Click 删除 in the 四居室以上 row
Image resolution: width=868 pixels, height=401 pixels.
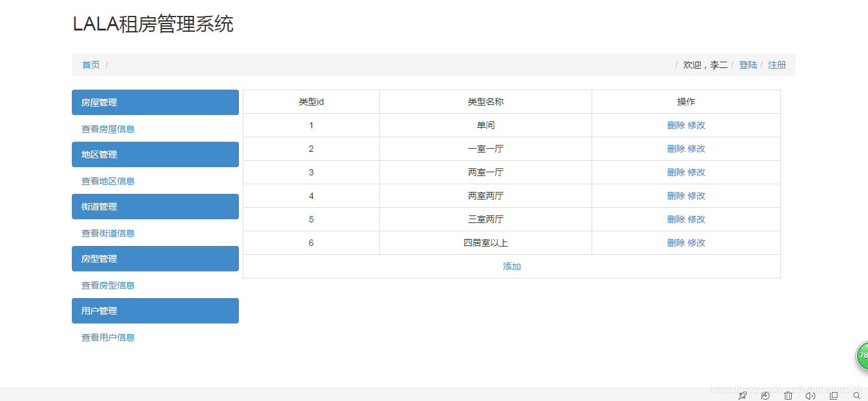pos(676,243)
